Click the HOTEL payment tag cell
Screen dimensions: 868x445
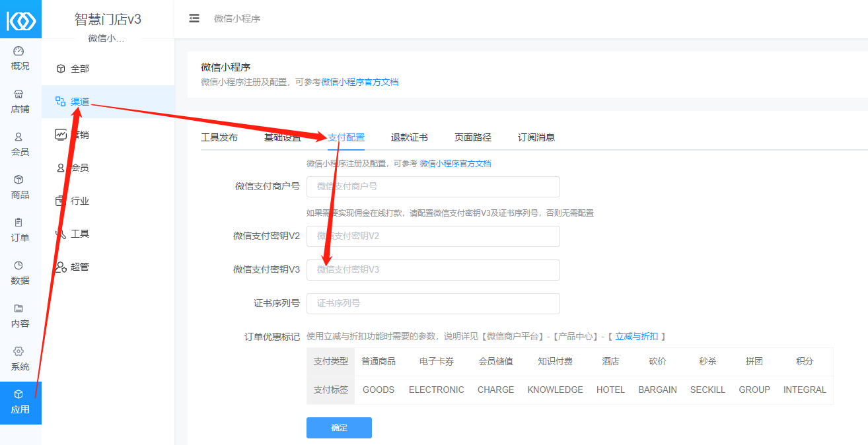[610, 390]
